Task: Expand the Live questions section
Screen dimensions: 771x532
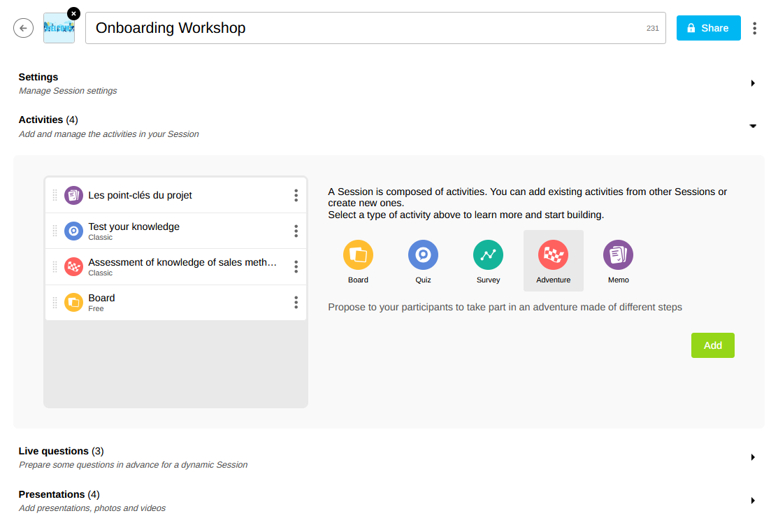Action: pyautogui.click(x=753, y=457)
